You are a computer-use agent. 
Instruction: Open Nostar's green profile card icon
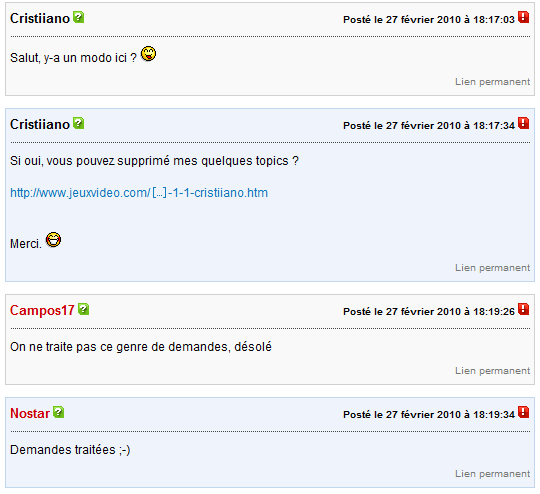(59, 412)
